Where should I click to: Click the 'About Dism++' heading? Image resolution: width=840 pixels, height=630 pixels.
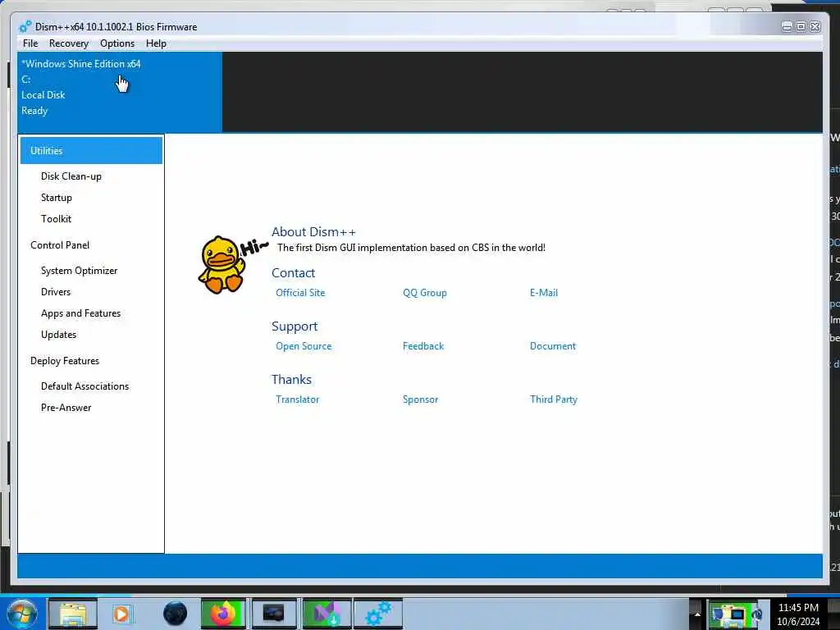pyautogui.click(x=313, y=232)
